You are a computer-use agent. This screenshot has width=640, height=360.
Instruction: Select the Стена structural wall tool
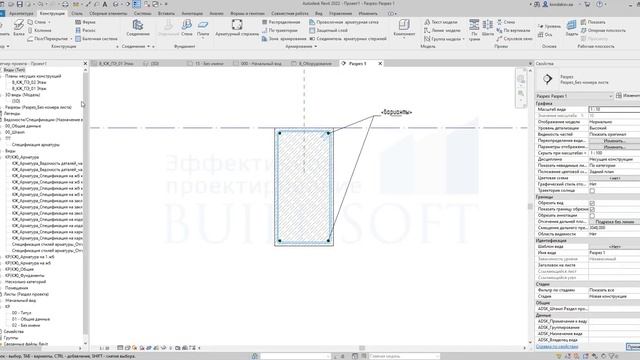[x=37, y=22]
